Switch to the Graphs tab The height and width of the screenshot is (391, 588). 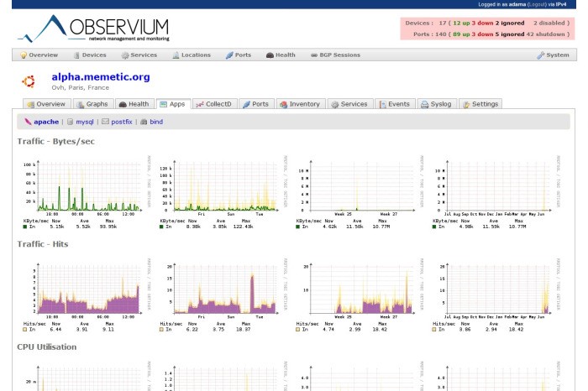pos(92,105)
